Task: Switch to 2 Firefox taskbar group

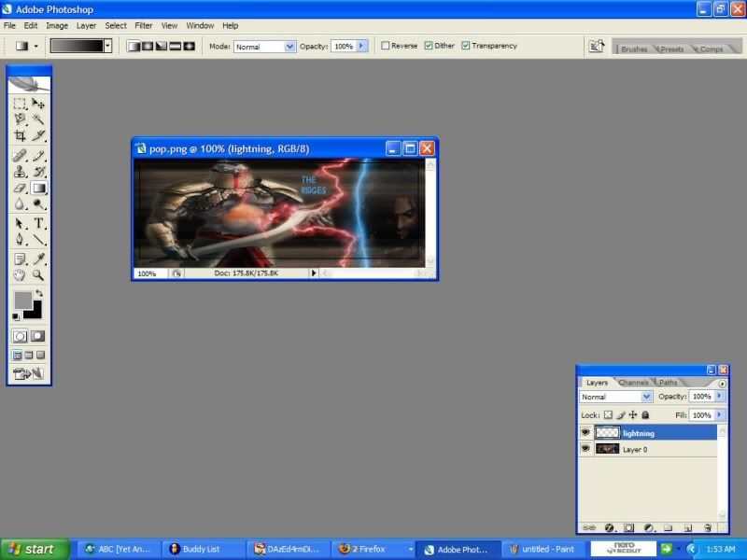Action: (373, 549)
